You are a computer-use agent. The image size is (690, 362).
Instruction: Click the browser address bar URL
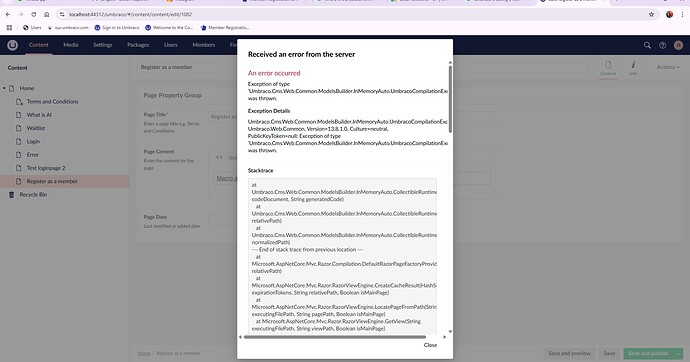point(130,15)
